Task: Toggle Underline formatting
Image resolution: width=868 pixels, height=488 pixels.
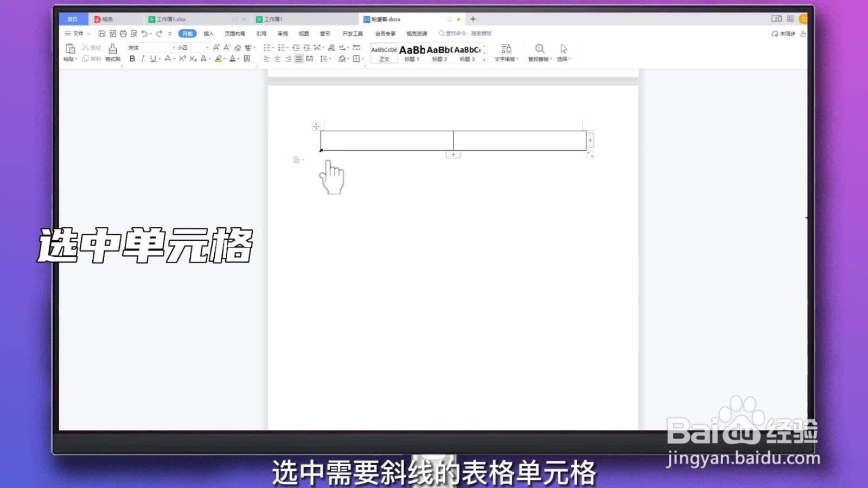Action: [152, 59]
